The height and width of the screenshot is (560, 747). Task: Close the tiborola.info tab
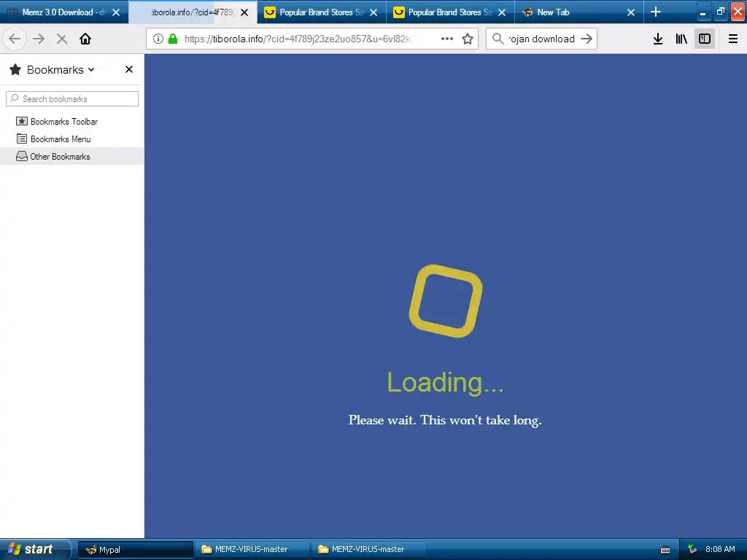(x=244, y=12)
